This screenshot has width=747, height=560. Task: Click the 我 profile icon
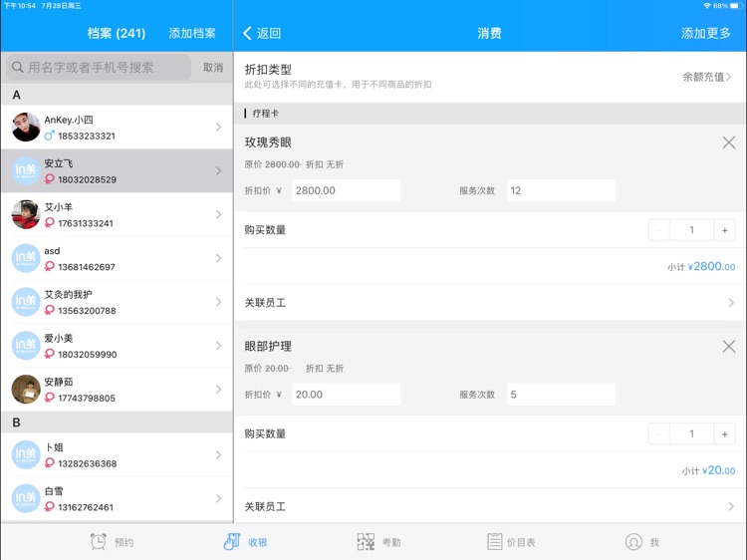633,542
